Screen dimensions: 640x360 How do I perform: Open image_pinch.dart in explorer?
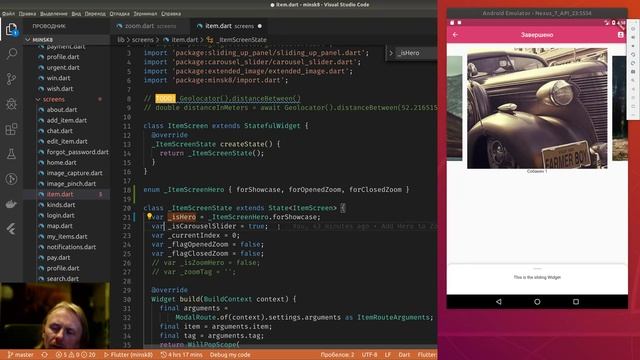tap(71, 184)
